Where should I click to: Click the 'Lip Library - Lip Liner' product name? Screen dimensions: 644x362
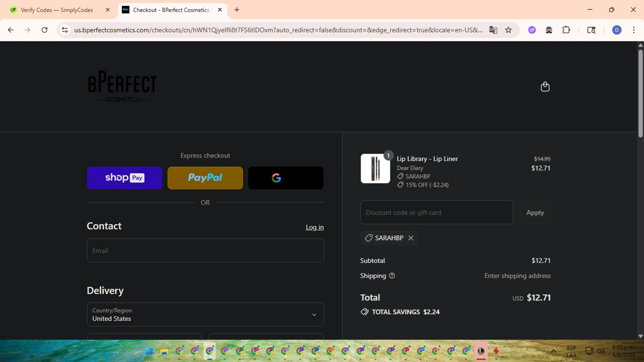pyautogui.click(x=427, y=159)
